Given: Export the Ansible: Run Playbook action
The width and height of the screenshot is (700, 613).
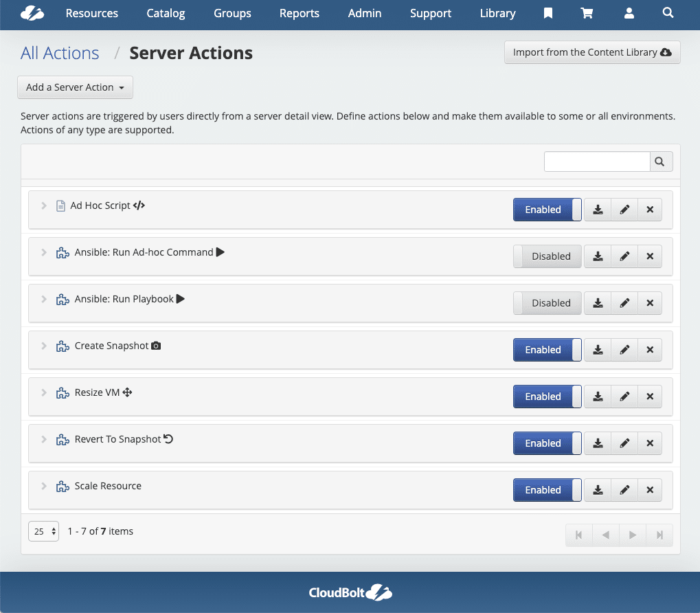Looking at the screenshot, I should tap(598, 303).
